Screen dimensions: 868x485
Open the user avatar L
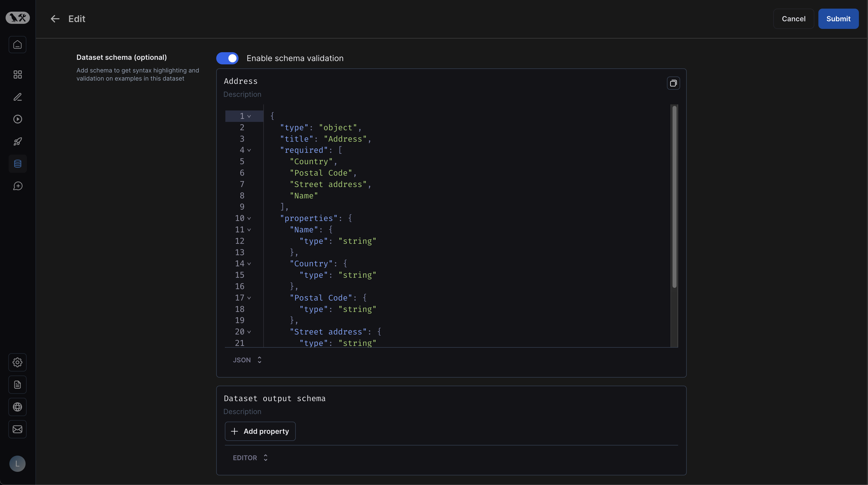(17, 464)
